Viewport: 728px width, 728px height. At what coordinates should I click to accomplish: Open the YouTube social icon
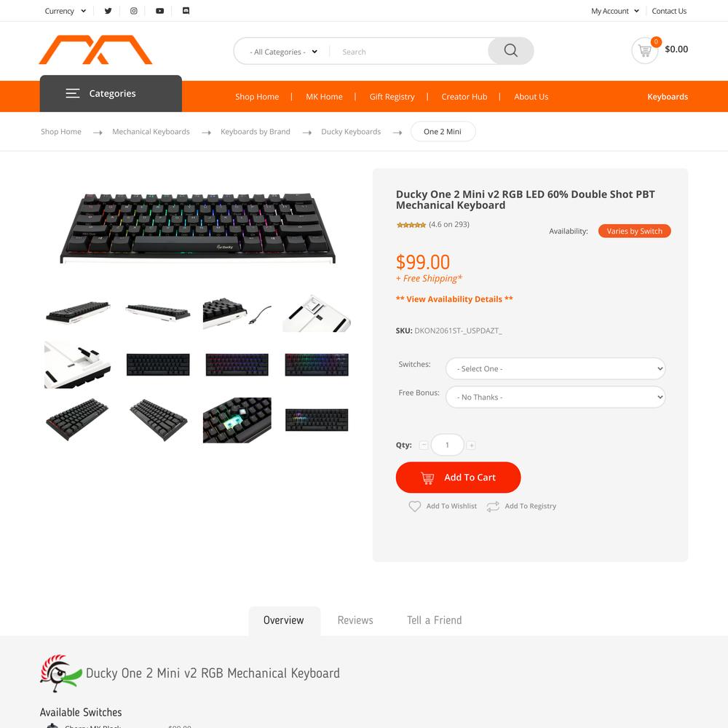coord(159,11)
